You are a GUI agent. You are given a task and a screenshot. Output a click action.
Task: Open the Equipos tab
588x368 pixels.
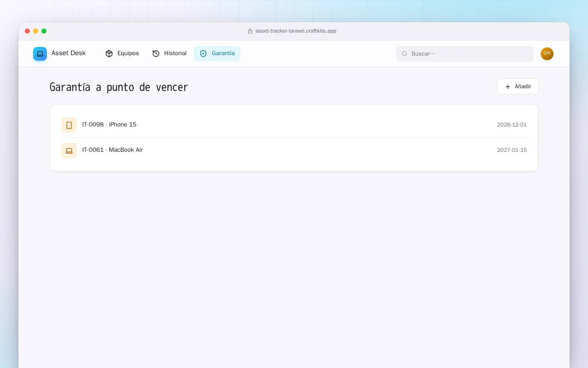[x=122, y=53]
